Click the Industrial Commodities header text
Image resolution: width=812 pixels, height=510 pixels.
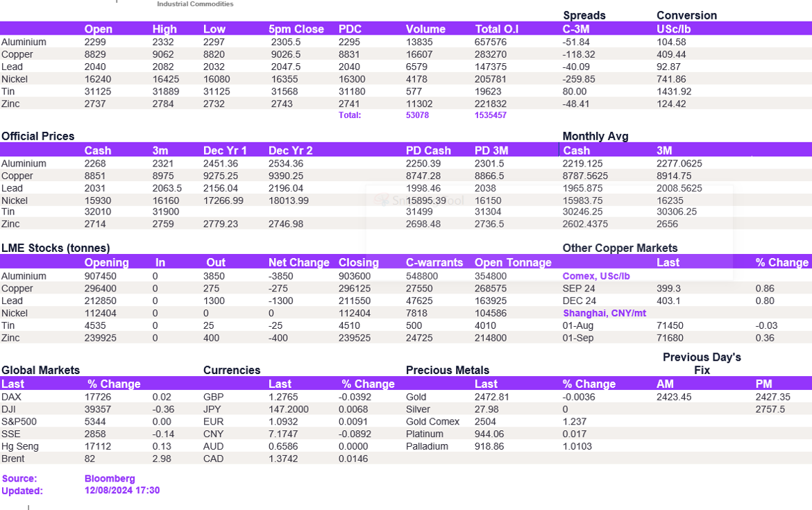(195, 4)
